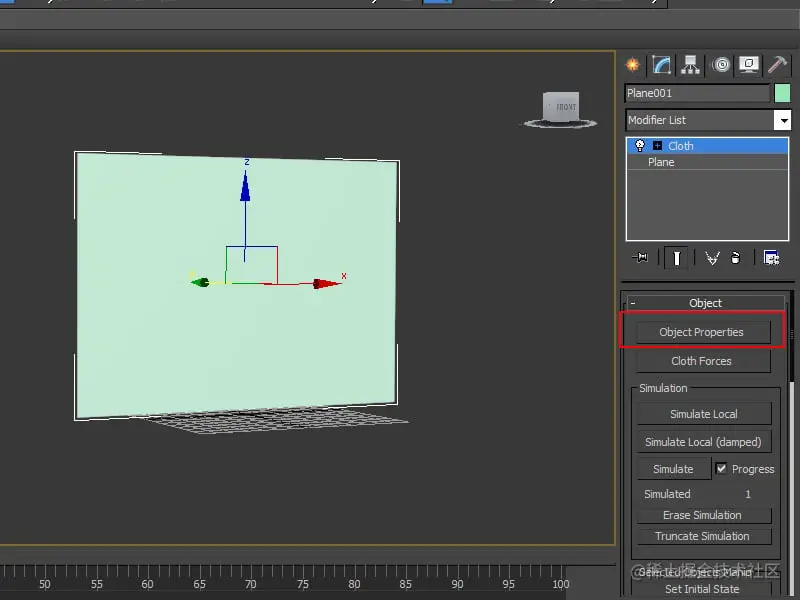Toggle the Cloth modifier lightbulb

click(x=640, y=146)
